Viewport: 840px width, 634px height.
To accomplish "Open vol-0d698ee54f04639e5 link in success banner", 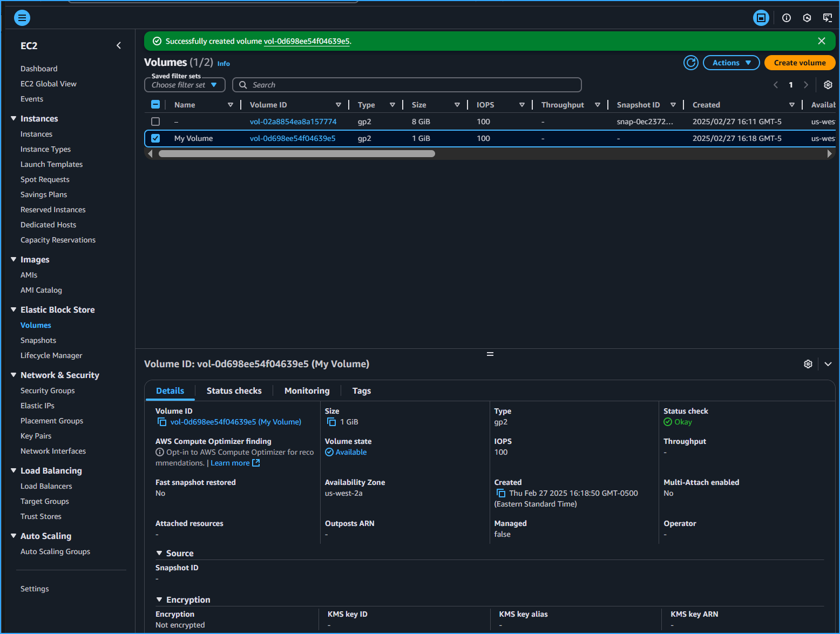I will click(x=307, y=41).
